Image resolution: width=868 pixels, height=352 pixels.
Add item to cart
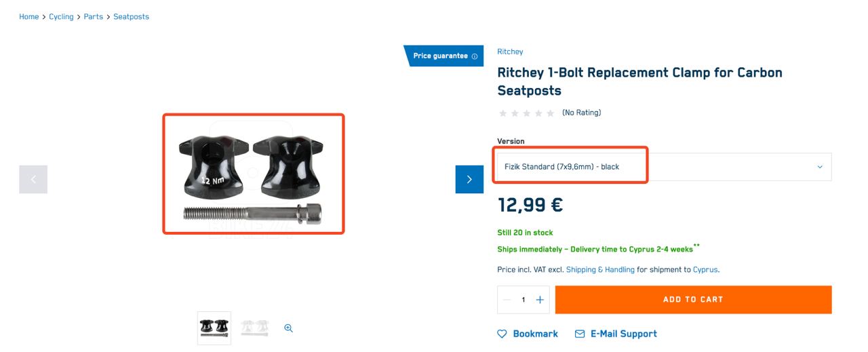coord(693,300)
